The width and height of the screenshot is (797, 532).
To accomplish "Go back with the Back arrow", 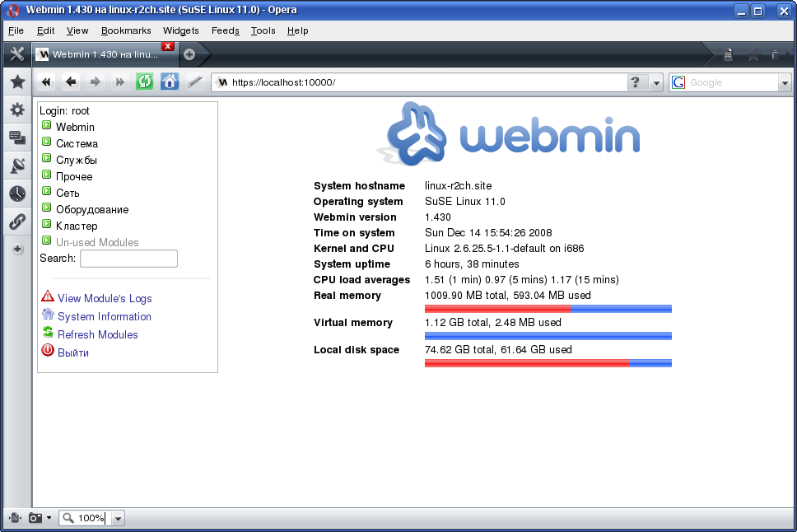I will [x=71, y=82].
